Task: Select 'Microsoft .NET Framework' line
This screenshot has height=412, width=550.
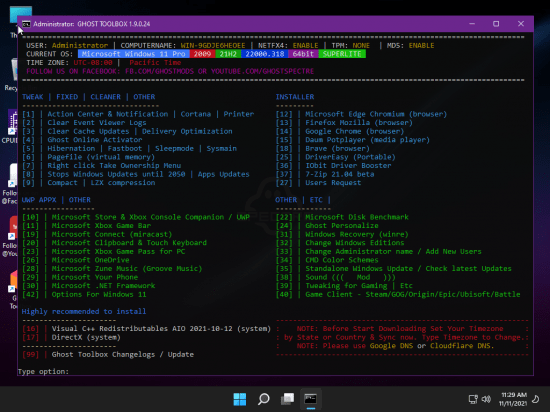Action: coord(89,286)
